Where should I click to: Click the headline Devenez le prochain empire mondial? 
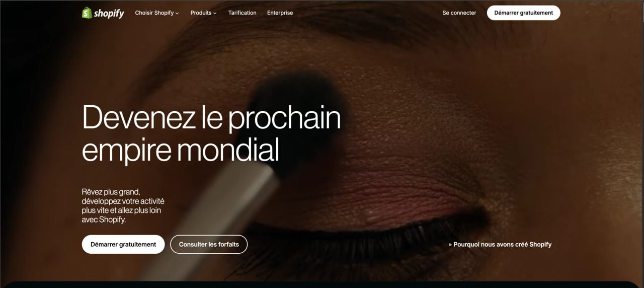[211, 133]
